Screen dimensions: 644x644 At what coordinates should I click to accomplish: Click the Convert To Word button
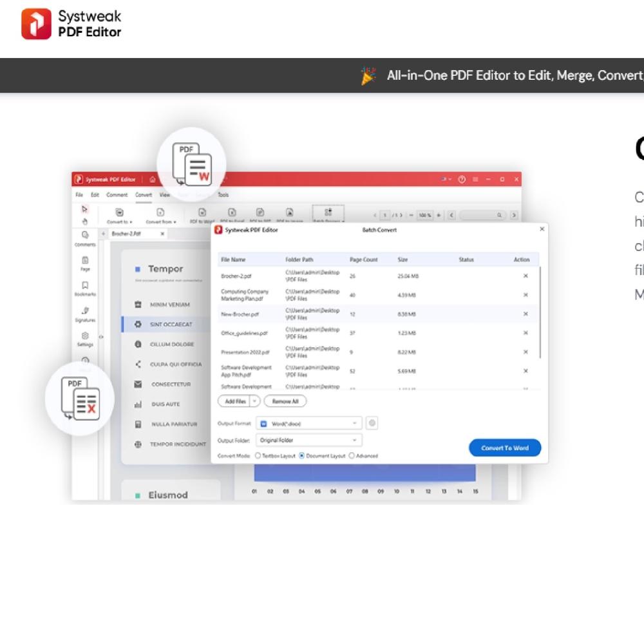click(505, 448)
